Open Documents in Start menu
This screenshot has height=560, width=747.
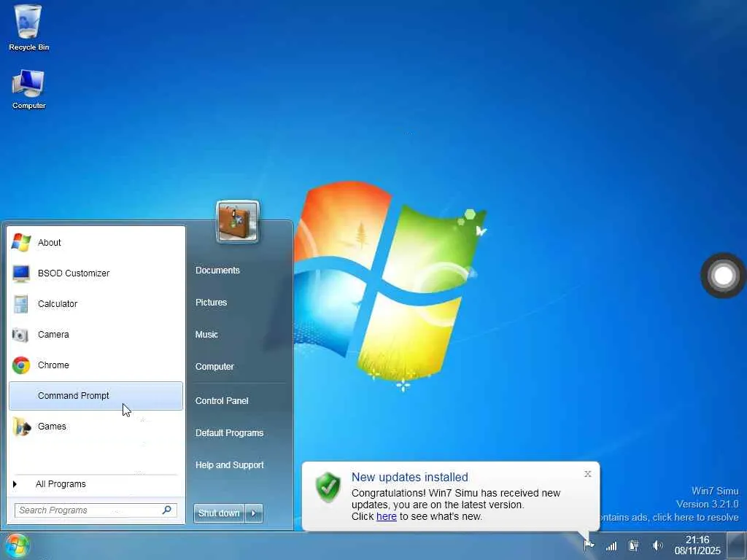click(x=217, y=271)
